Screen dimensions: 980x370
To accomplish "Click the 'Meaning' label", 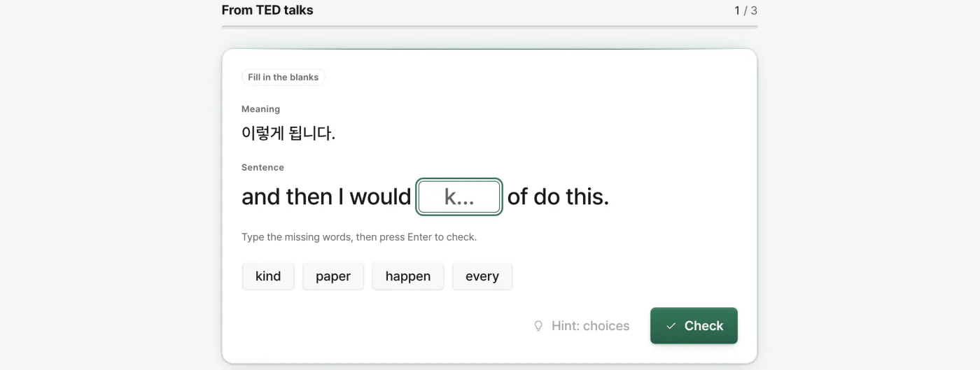I will [x=260, y=109].
